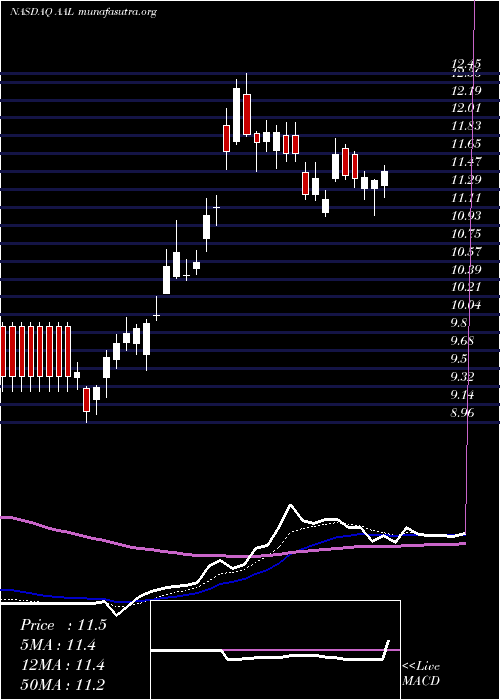Click the <<Live MACD label
Image resolution: width=500 pixels, height=700 pixels.
click(421, 674)
